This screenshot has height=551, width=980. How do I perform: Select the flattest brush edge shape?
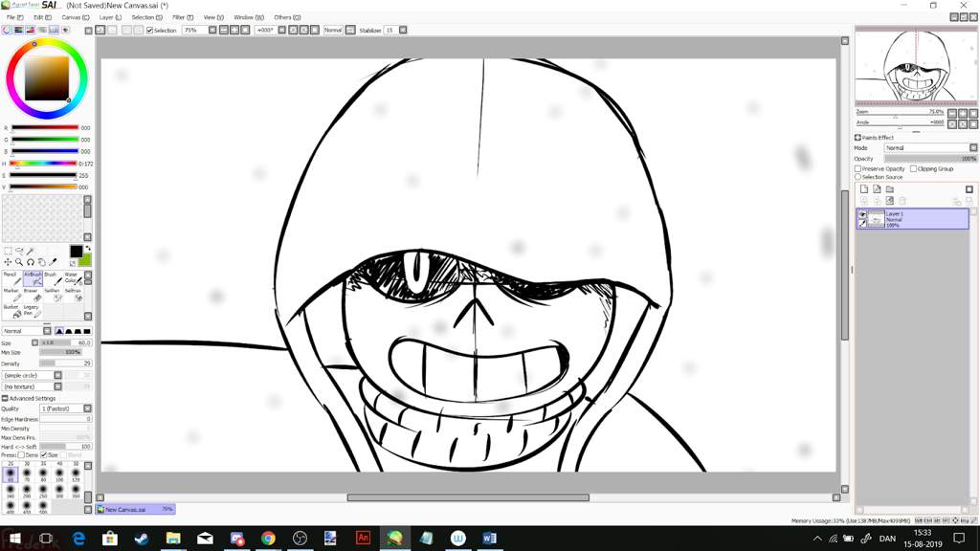click(87, 331)
